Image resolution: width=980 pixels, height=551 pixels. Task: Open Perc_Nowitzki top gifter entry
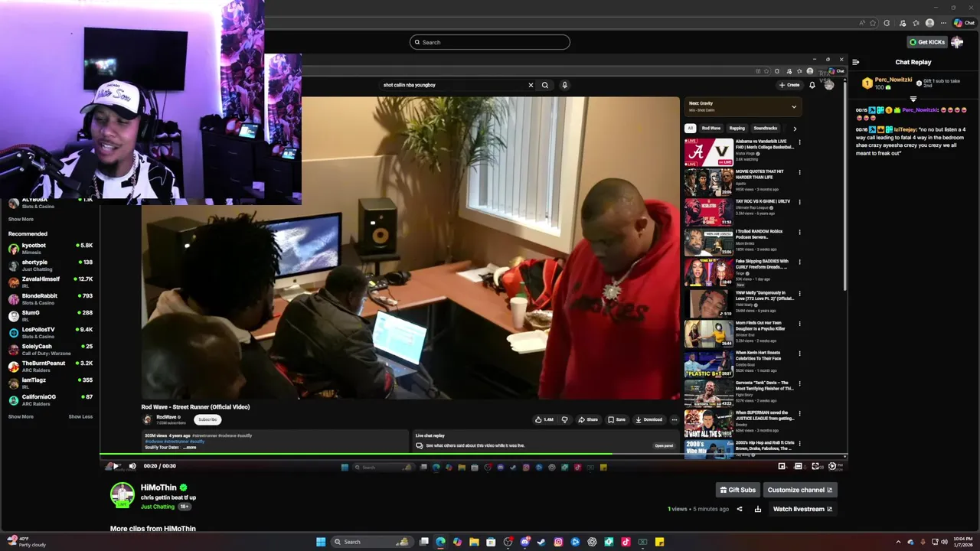[888, 83]
